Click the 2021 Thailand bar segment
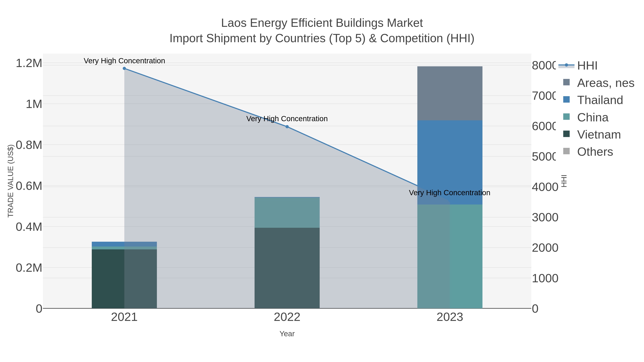 [x=124, y=244]
